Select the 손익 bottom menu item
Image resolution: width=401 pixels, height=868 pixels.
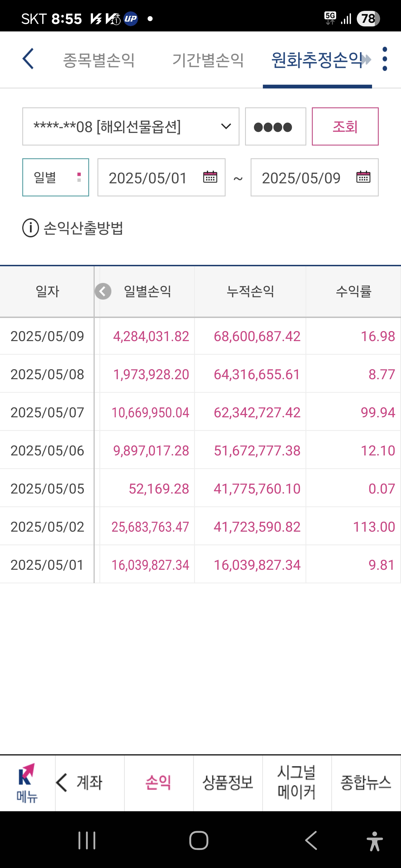tap(158, 783)
